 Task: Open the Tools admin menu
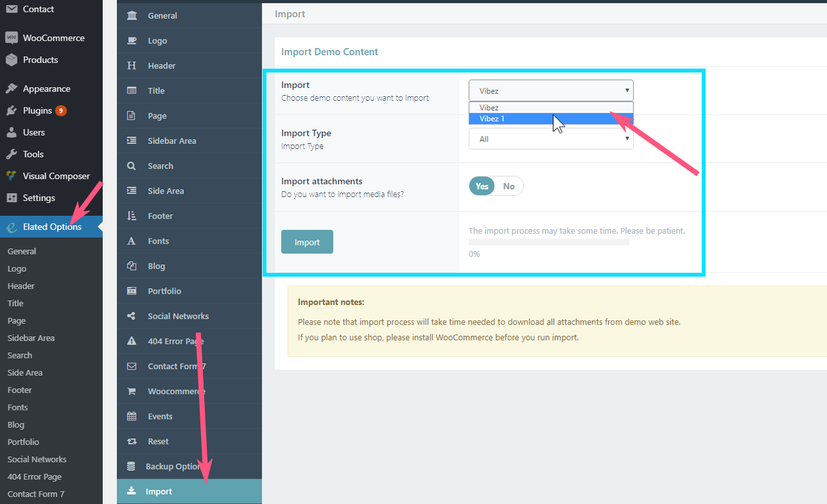tap(51, 154)
